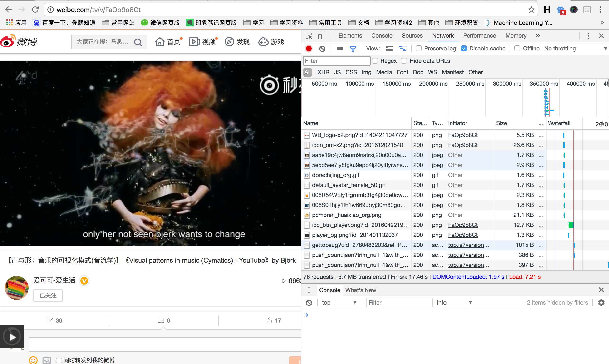The height and width of the screenshot is (364, 609).
Task: Uncheck the Disable cache checkbox
Action: pos(464,49)
